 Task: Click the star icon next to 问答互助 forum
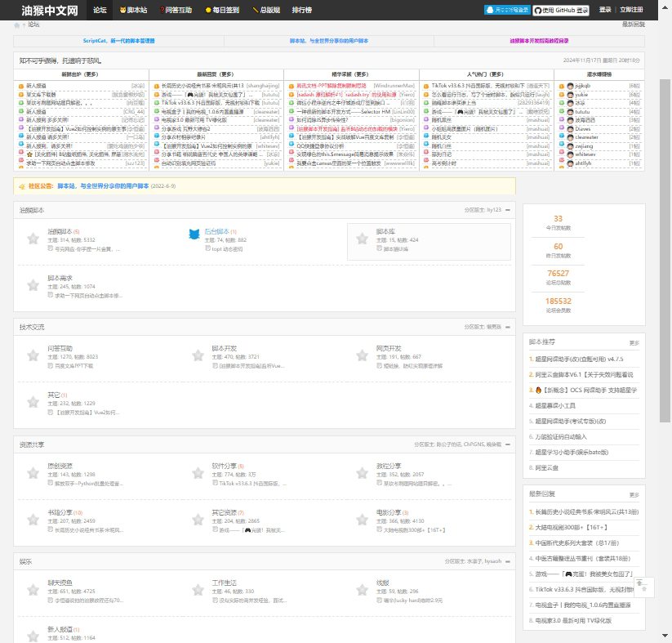pyautogui.click(x=33, y=355)
